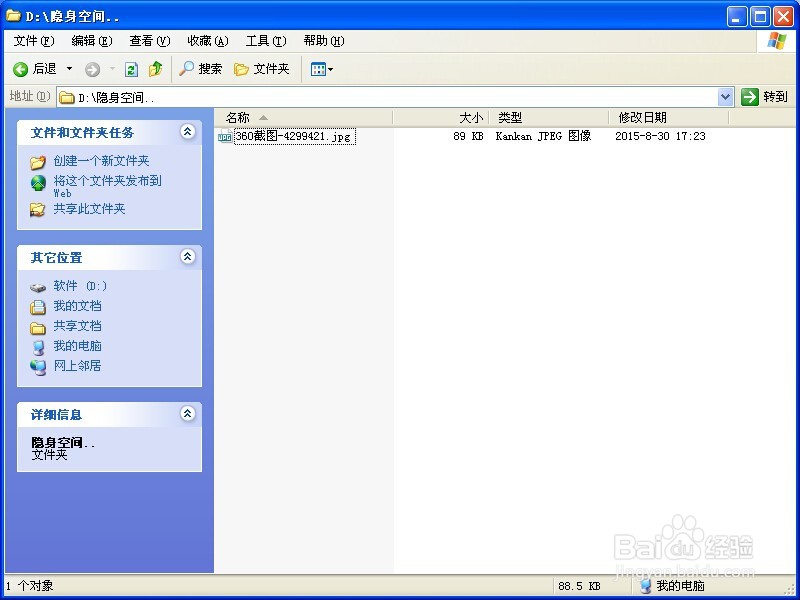Click 将这个文件夹发布到 Web link

(x=108, y=186)
